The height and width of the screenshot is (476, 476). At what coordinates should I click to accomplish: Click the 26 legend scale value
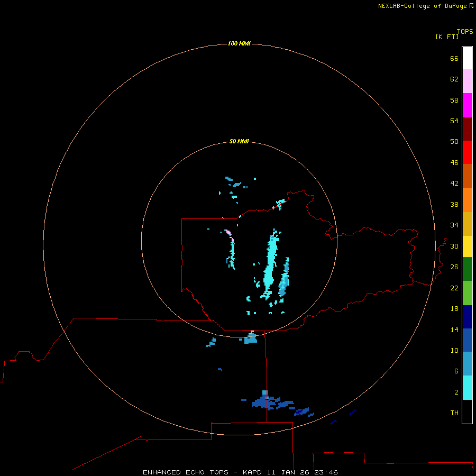pos(454,267)
